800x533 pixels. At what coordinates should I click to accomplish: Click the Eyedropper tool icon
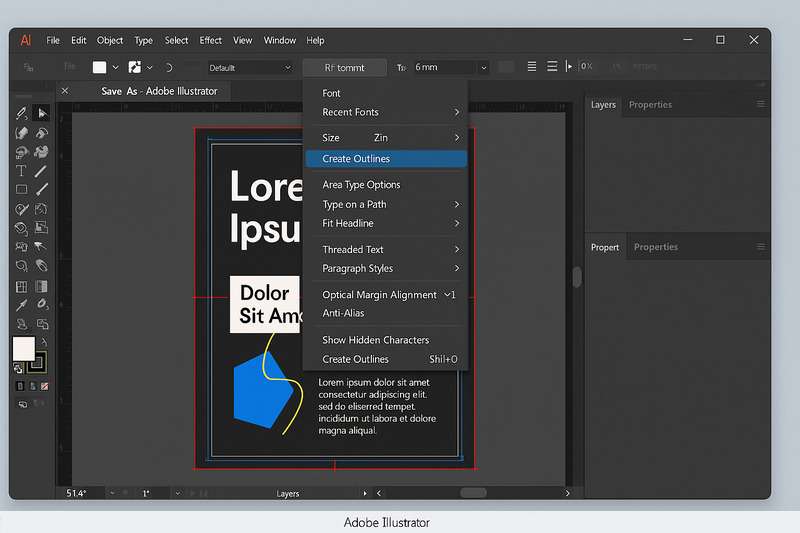tap(21, 305)
